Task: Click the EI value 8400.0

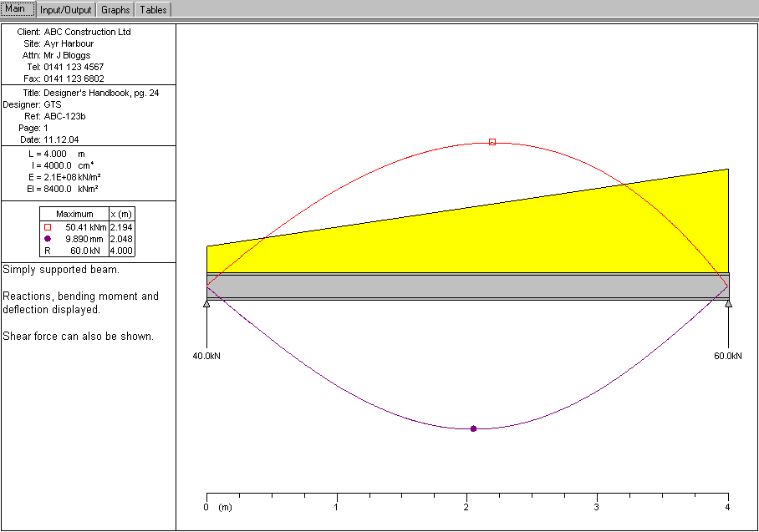Action: pos(59,190)
